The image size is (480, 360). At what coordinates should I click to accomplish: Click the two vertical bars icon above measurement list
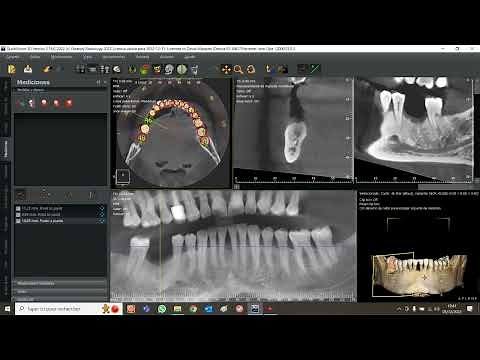coord(91,195)
